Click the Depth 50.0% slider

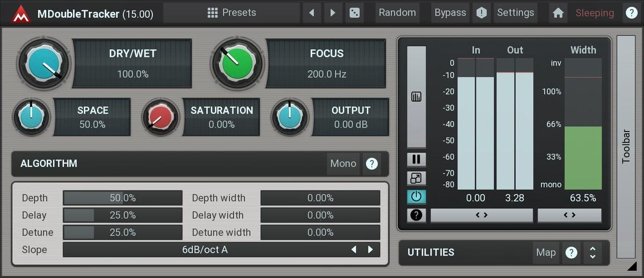click(x=123, y=198)
